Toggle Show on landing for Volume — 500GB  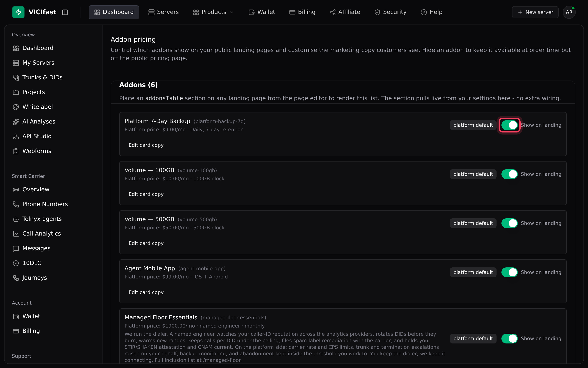(x=509, y=223)
